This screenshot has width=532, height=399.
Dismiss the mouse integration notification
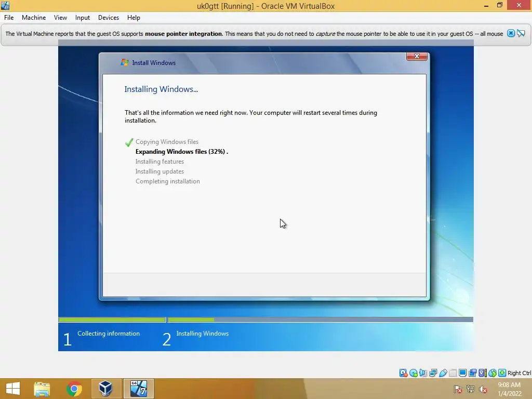pos(511,33)
